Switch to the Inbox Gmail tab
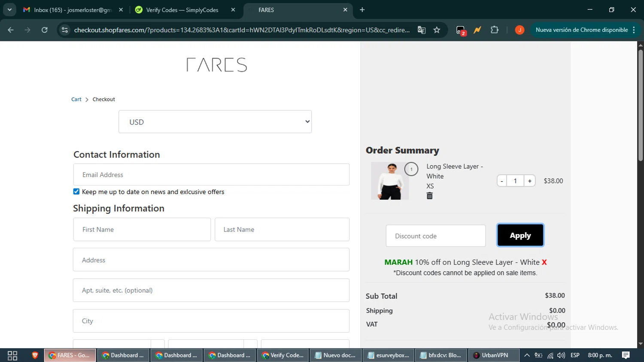 72,10
